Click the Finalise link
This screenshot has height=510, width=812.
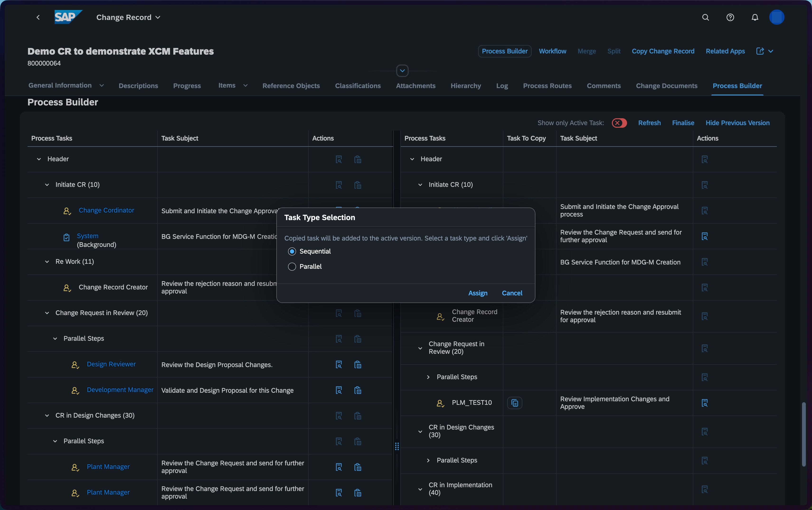click(683, 123)
